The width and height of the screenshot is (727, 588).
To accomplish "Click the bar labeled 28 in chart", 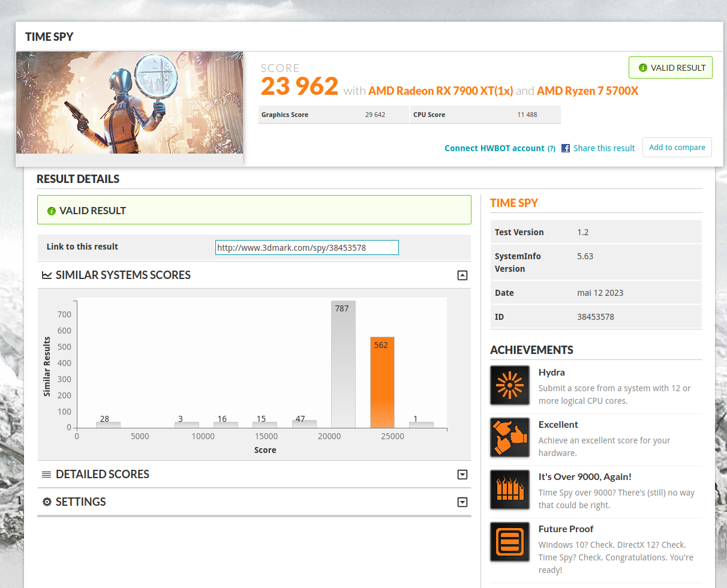I will click(x=108, y=425).
